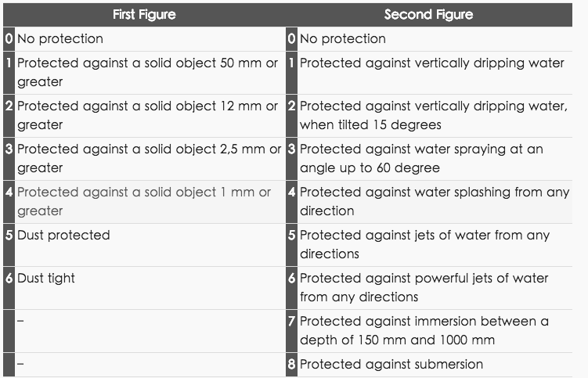Click the immersion 150 mm to 1000 mm text
588x378 pixels.
pyautogui.click(x=424, y=330)
